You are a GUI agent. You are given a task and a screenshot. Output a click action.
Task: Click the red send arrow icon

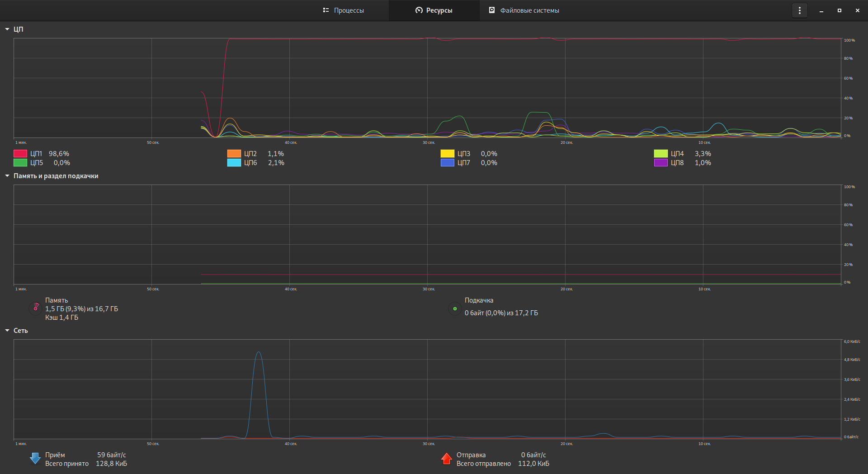(x=447, y=459)
